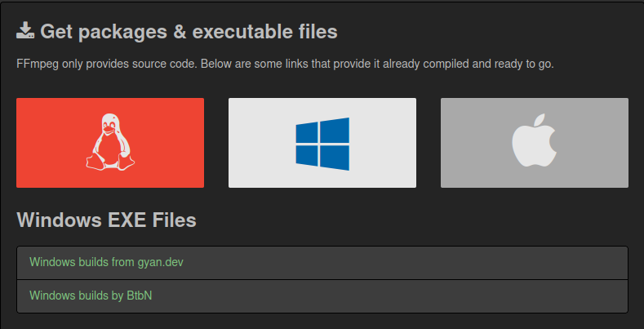Follow the Windows builds by BtbN link
This screenshot has height=329, width=644.
(91, 295)
